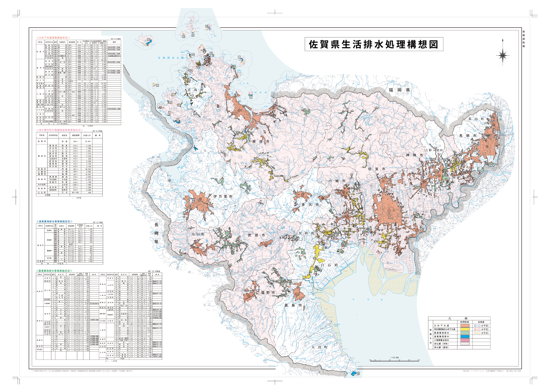Click the vertical 整備手法 legend label

click(430, 336)
